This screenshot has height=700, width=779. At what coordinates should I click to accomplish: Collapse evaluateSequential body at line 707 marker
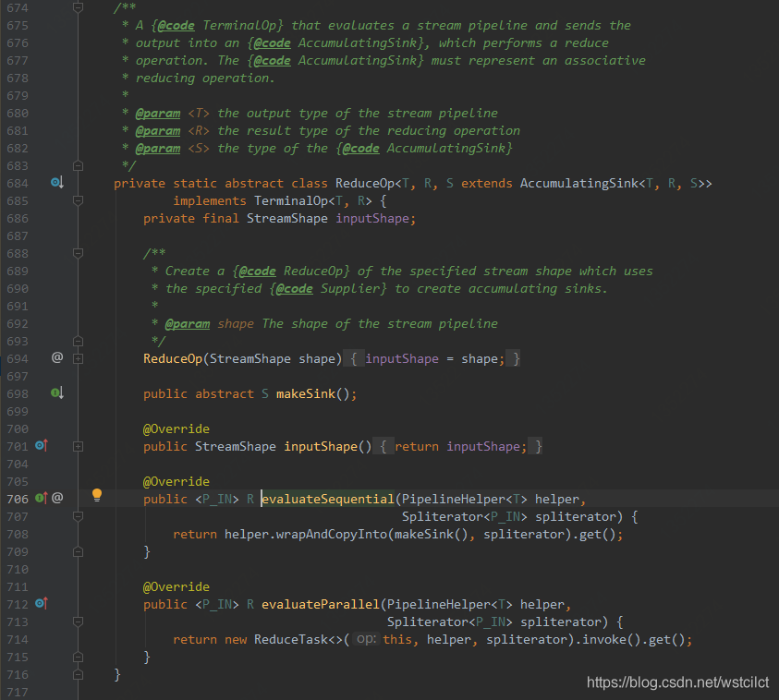tap(78, 517)
